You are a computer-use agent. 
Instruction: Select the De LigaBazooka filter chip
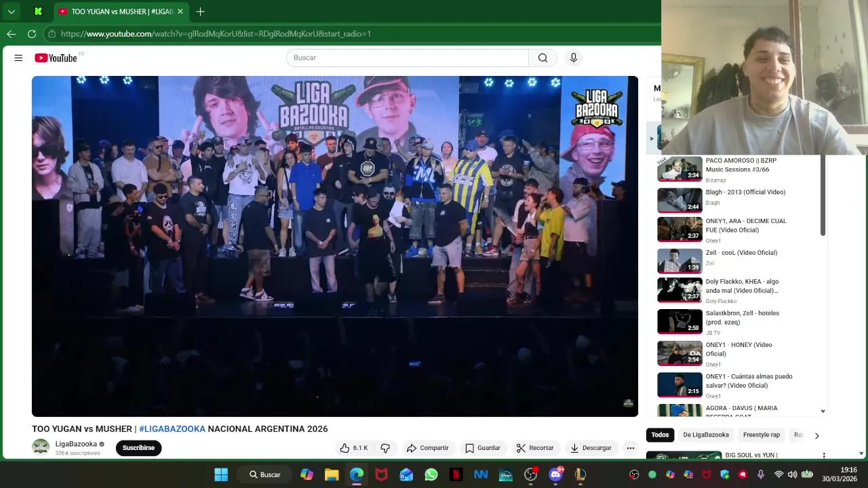point(706,435)
